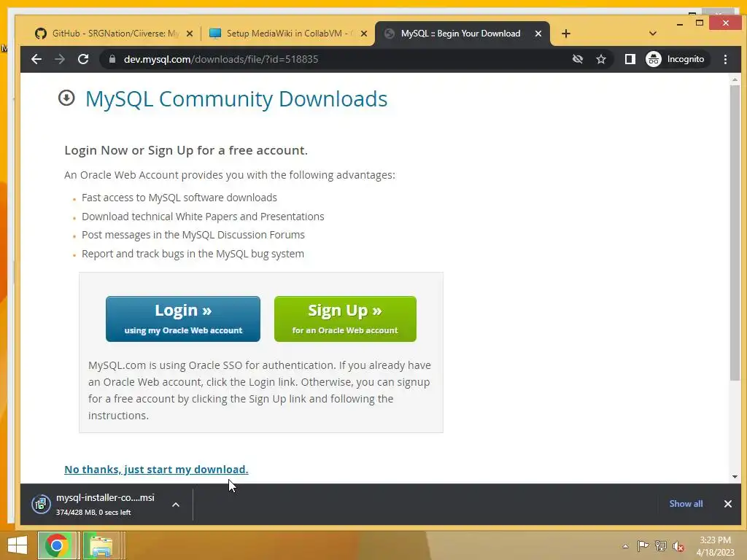Open a new tab with the plus button
The height and width of the screenshot is (560, 747).
point(565,34)
